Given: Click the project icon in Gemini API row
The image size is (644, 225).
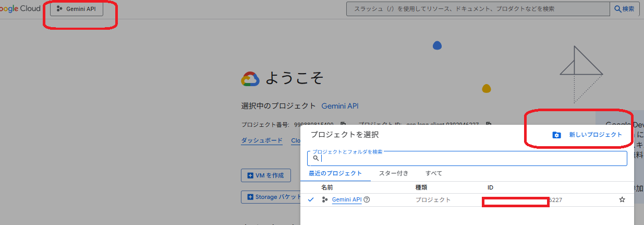Looking at the screenshot, I should [325, 200].
